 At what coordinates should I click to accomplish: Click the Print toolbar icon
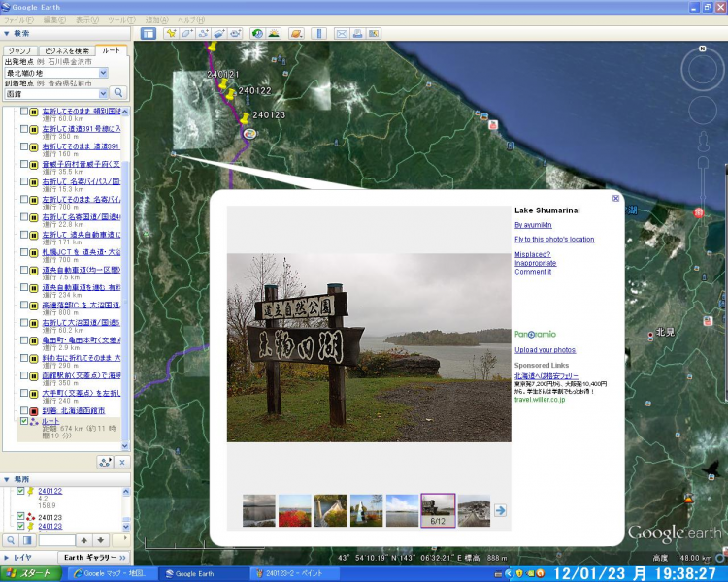coord(357,33)
